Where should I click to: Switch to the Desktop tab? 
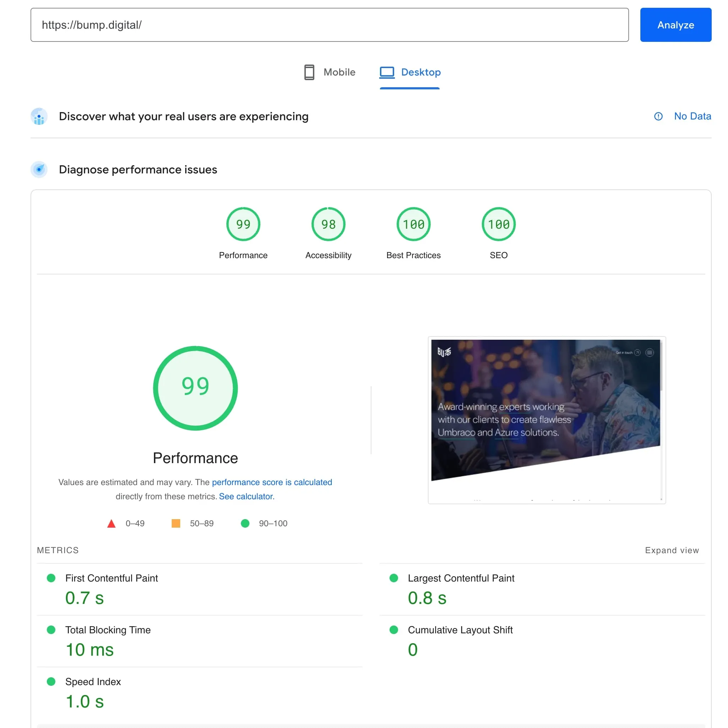tap(409, 72)
